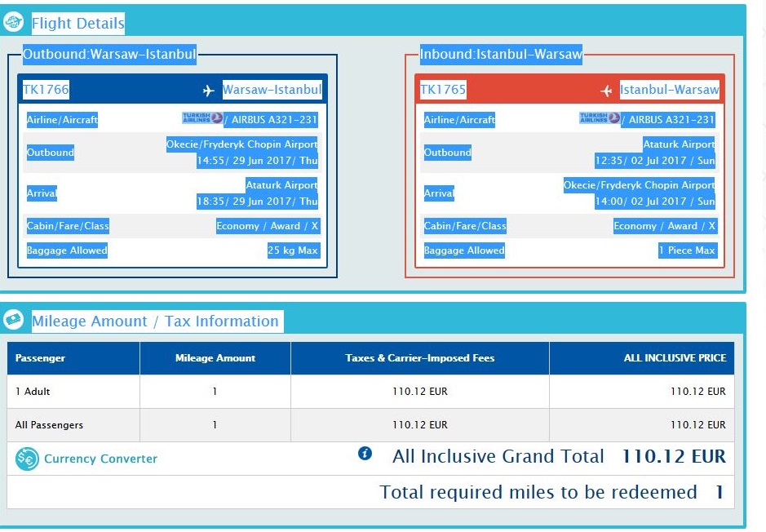Open the Currency Converter link
This screenshot has width=766, height=532.
tap(100, 459)
